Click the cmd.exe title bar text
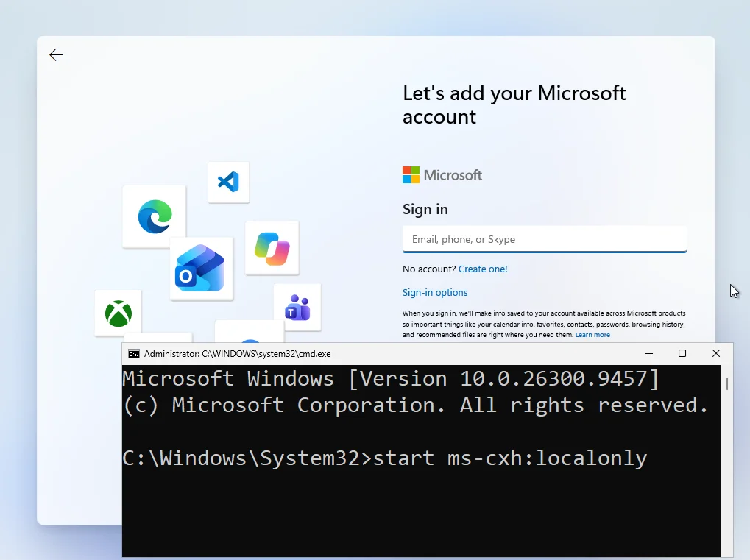 point(237,354)
